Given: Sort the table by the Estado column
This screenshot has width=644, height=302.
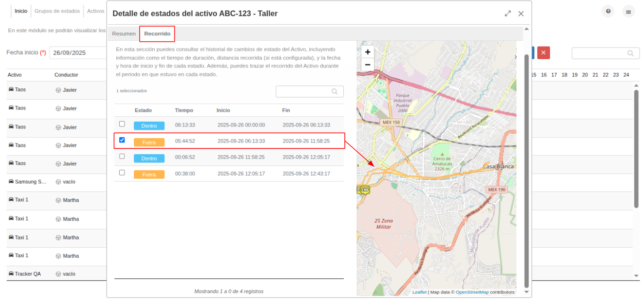Looking at the screenshot, I should pos(143,111).
